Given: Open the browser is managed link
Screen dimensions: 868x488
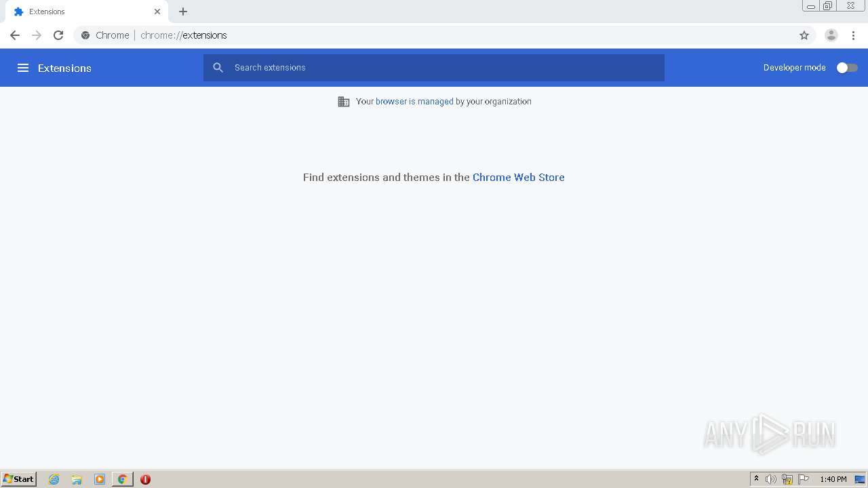Looking at the screenshot, I should (414, 102).
